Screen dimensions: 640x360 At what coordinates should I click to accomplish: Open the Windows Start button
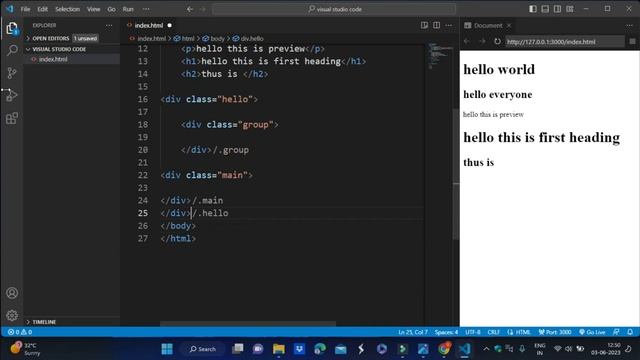[x=167, y=349]
